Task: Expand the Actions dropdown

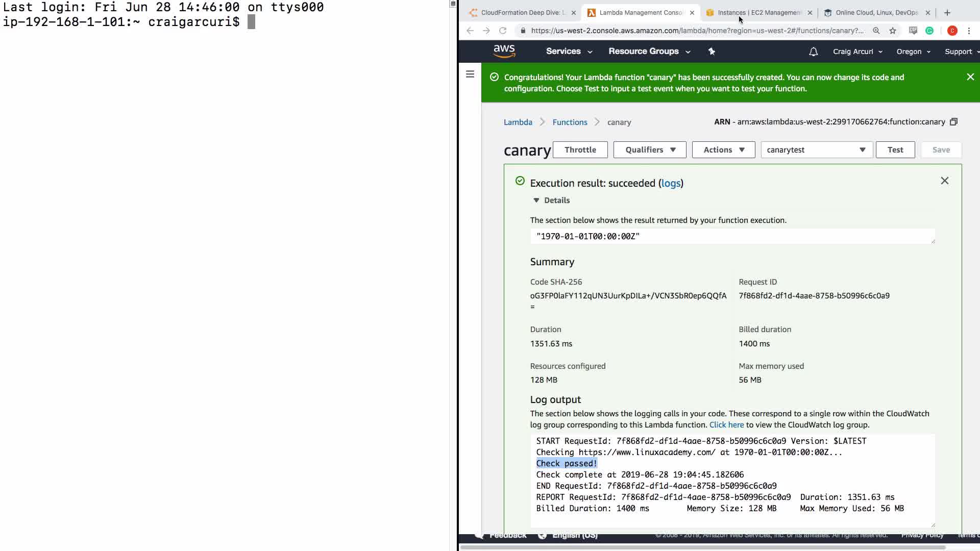Action: [x=723, y=150]
